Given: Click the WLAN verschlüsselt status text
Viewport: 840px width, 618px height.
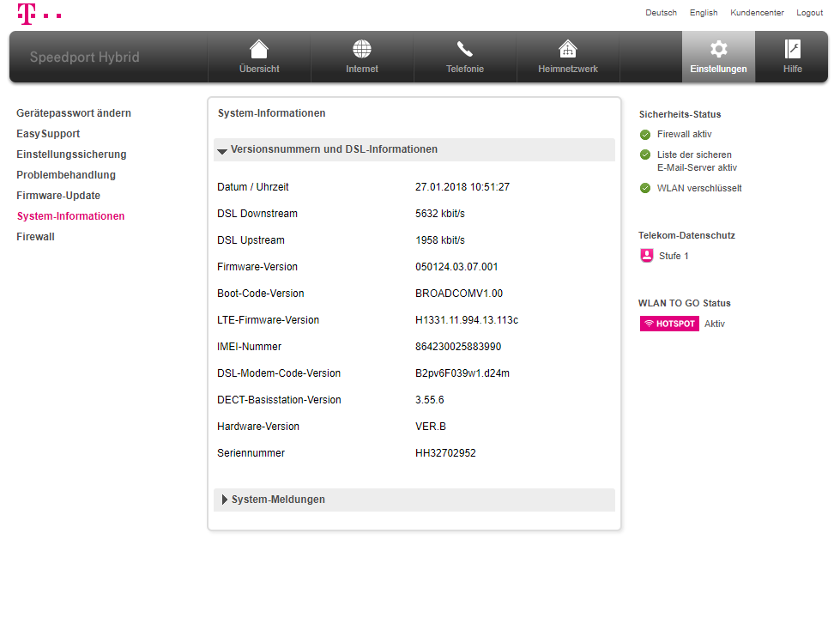Looking at the screenshot, I should (x=699, y=188).
